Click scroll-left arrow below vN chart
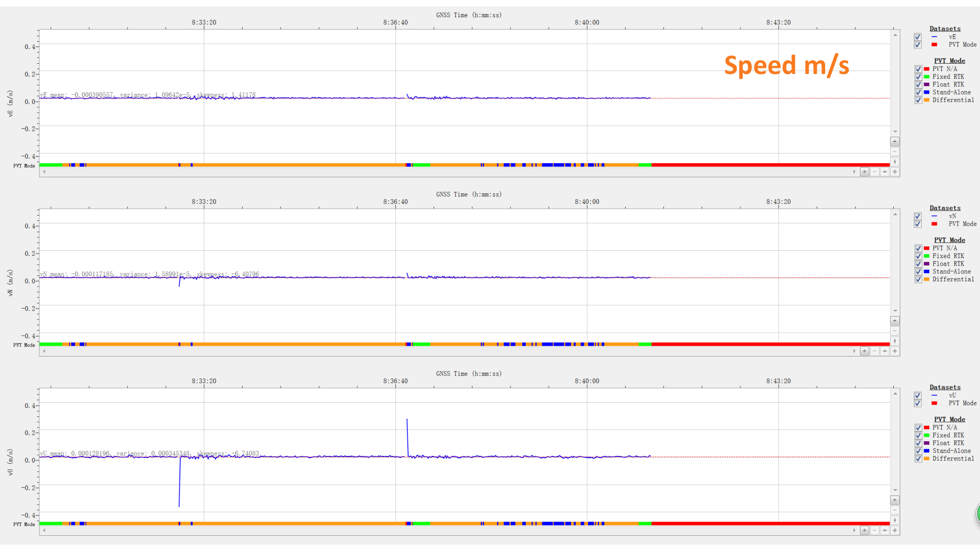The height and width of the screenshot is (551, 980). (44, 351)
